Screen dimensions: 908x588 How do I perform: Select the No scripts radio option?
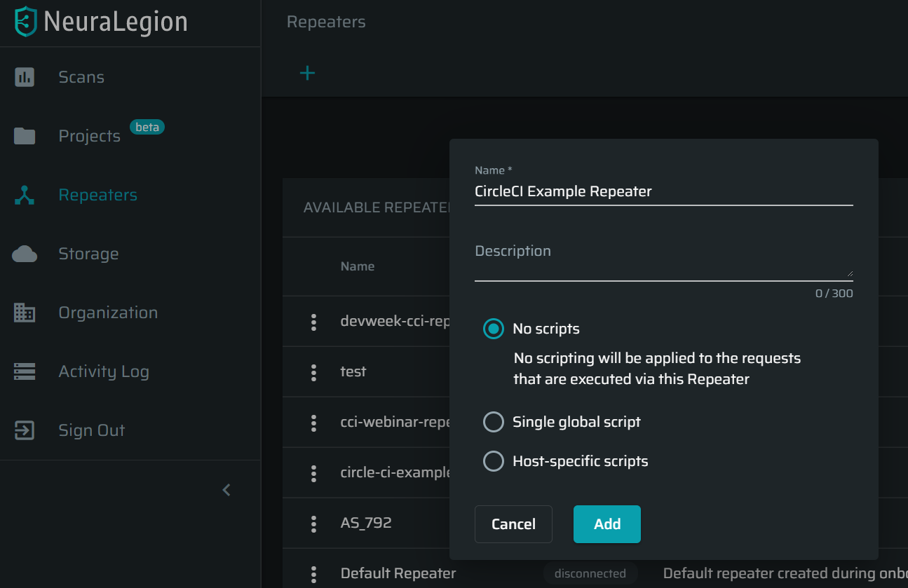coord(494,329)
